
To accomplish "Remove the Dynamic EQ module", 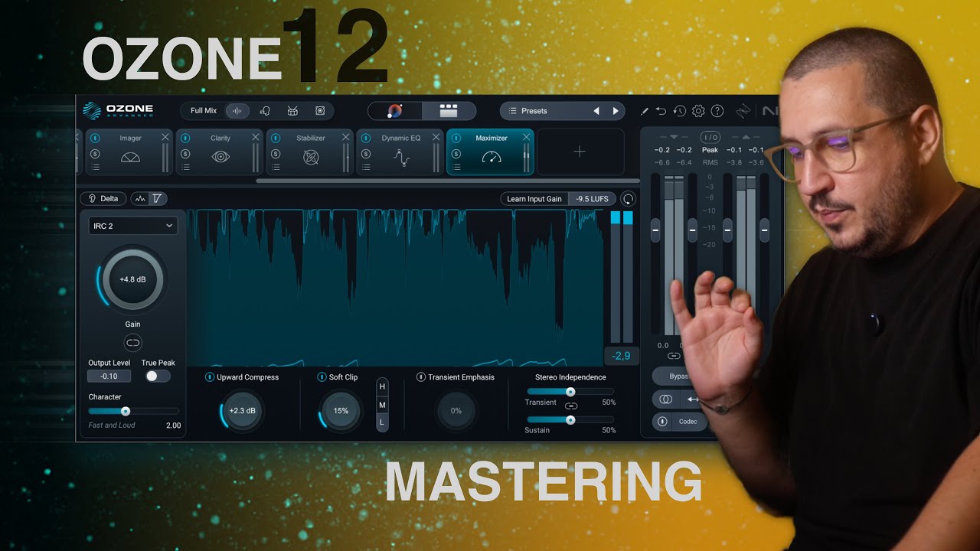I will (x=436, y=138).
